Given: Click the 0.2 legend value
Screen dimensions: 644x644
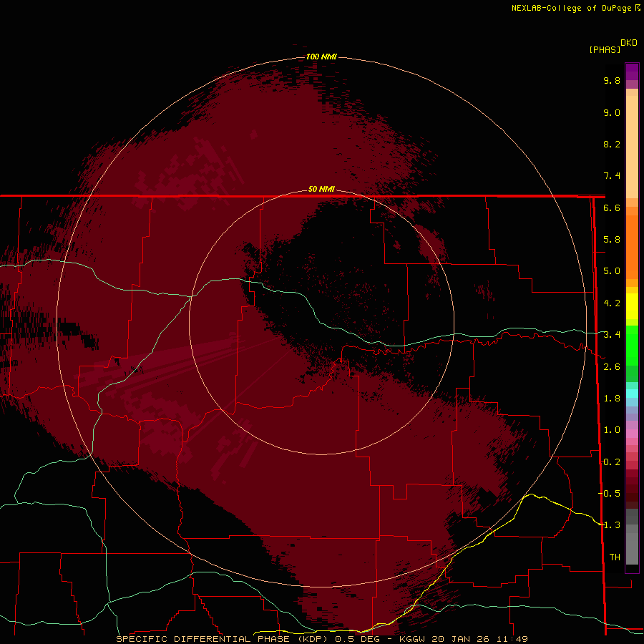Looking at the screenshot, I should click(x=612, y=462).
